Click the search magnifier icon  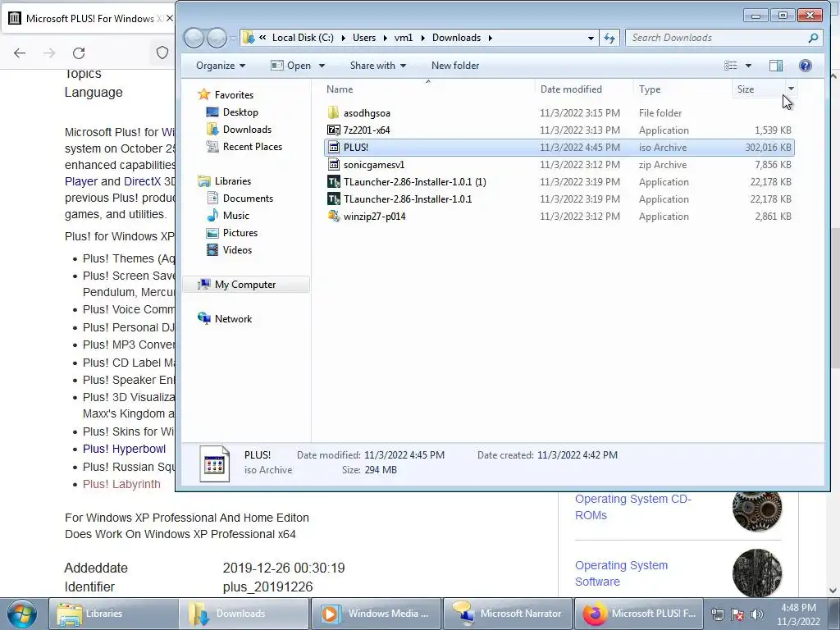813,38
